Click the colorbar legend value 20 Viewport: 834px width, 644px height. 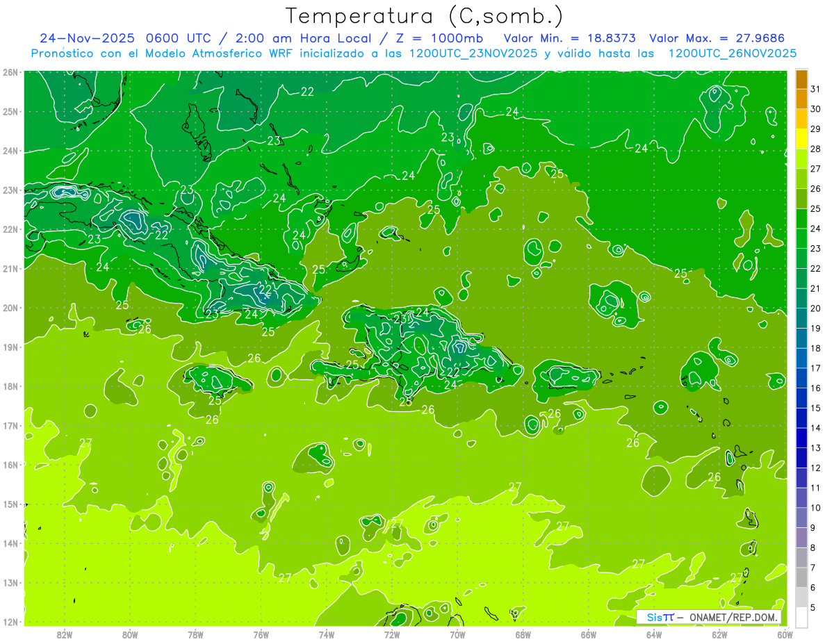pos(815,308)
